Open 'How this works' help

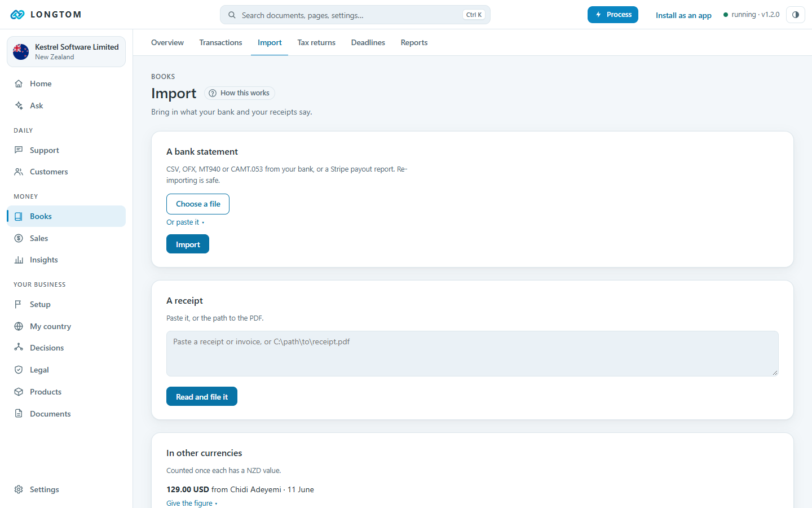click(240, 93)
